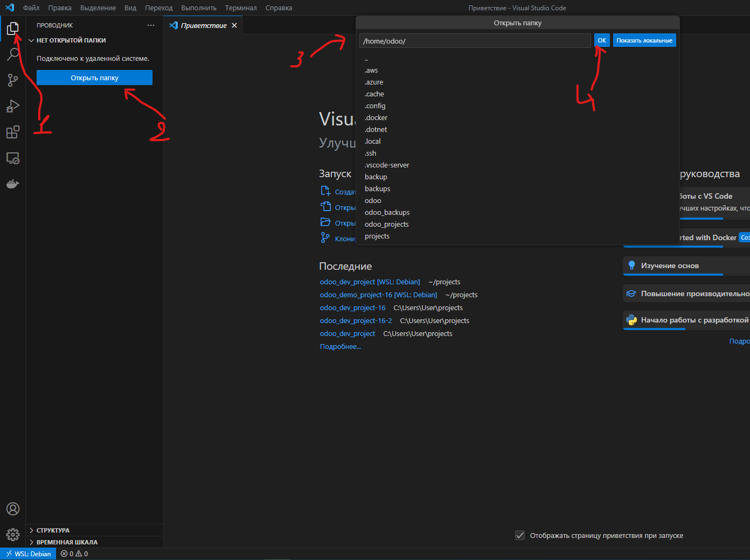Open recent odoo_dev_project-16 link
The width and height of the screenshot is (750, 560).
coord(353,307)
